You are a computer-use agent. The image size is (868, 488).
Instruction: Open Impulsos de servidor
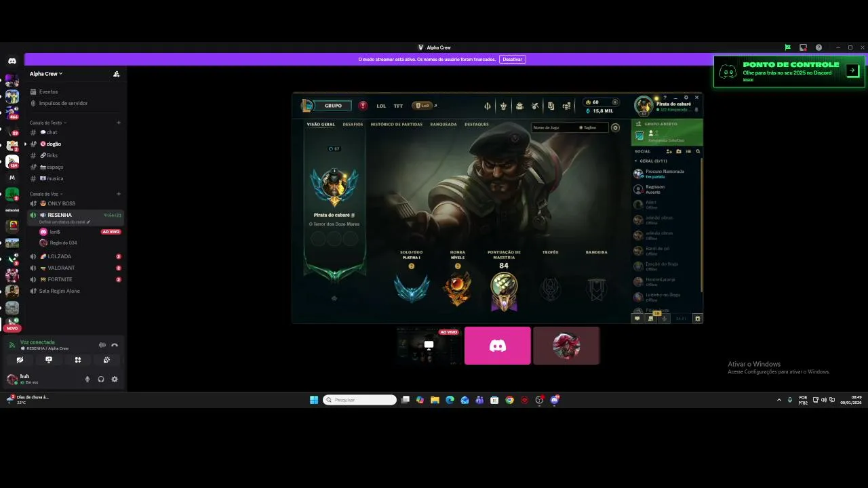coord(63,103)
